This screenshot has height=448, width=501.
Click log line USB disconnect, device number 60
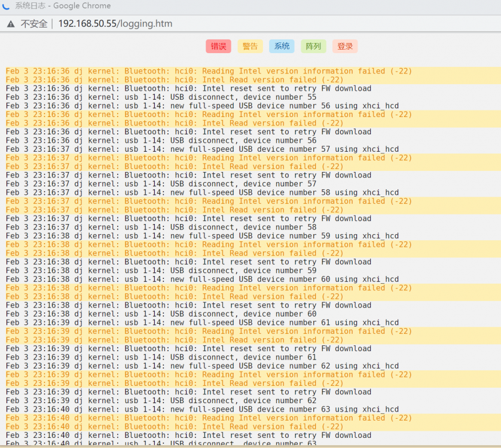coord(161,314)
